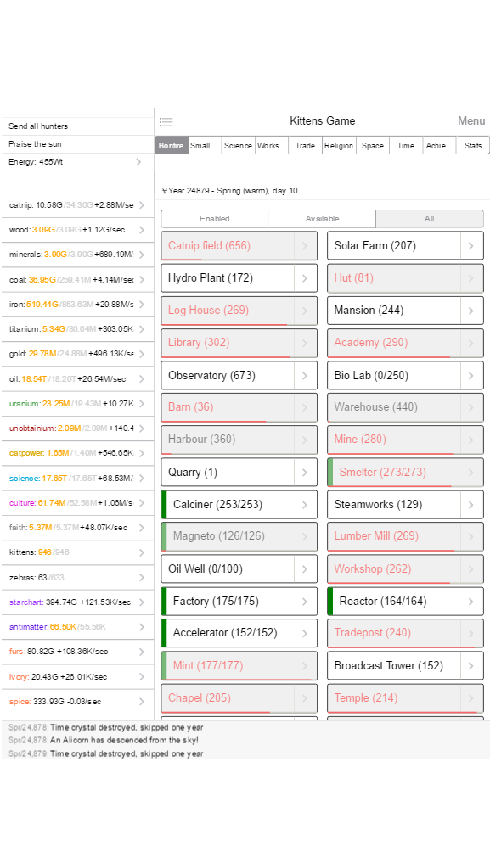This screenshot has height=868, width=490.
Task: Open the Workshop tab
Action: [272, 146]
